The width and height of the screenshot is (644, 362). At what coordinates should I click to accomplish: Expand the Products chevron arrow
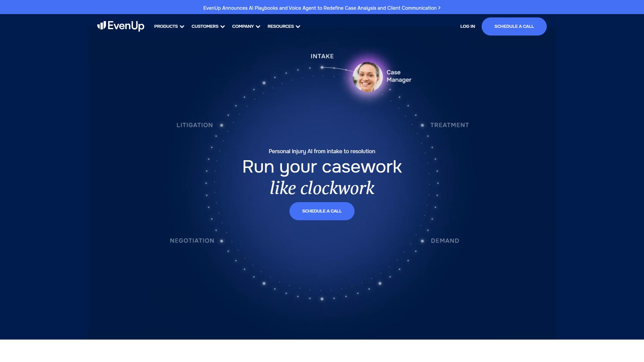(182, 26)
